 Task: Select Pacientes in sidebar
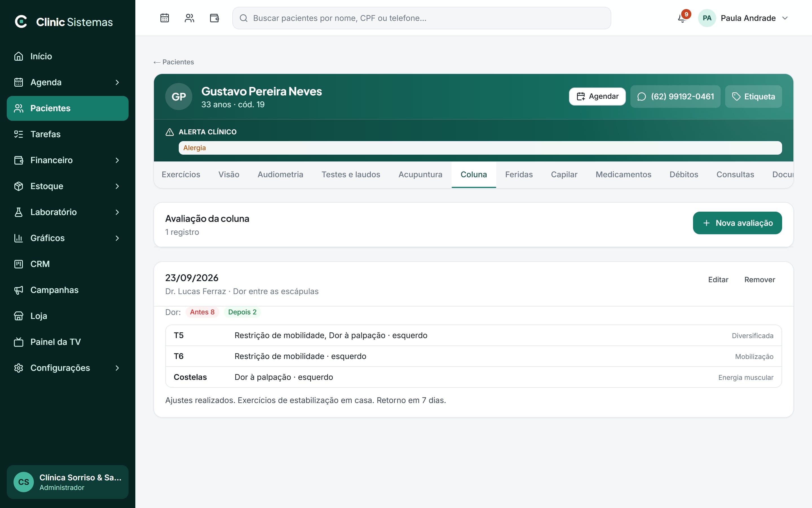coord(67,108)
